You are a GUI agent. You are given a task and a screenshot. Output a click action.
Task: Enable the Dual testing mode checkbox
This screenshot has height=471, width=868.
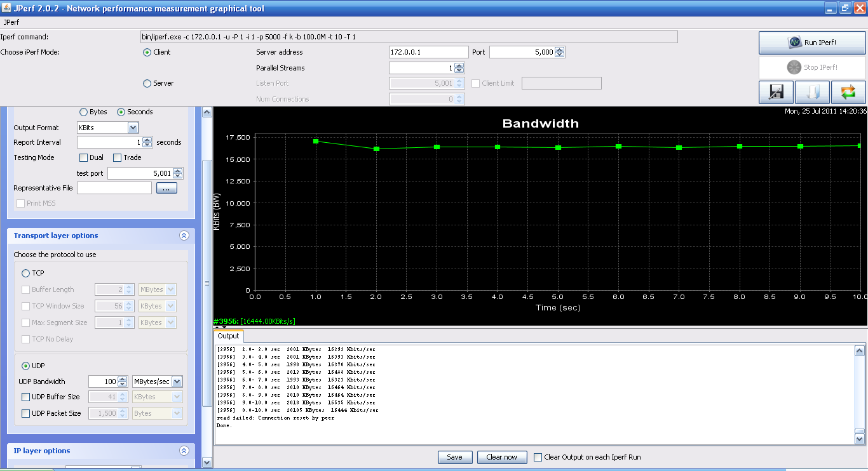(x=83, y=157)
